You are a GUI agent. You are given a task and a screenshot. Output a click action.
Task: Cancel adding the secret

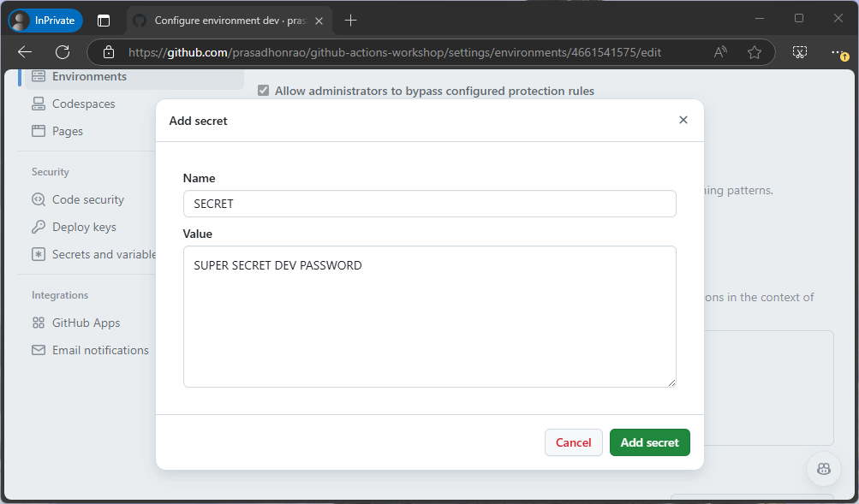(x=573, y=442)
